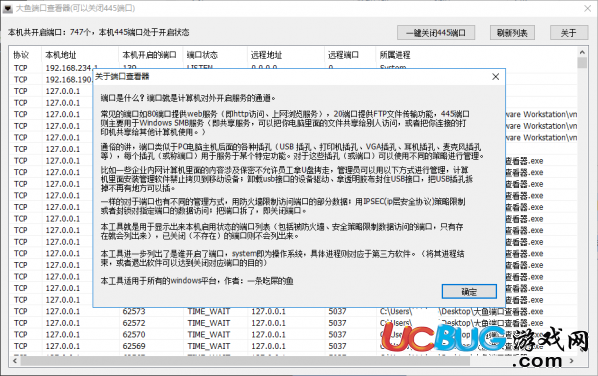598x376 pixels.
Task: Click TIME_WAIT status in the 62573 row
Action: point(209,312)
